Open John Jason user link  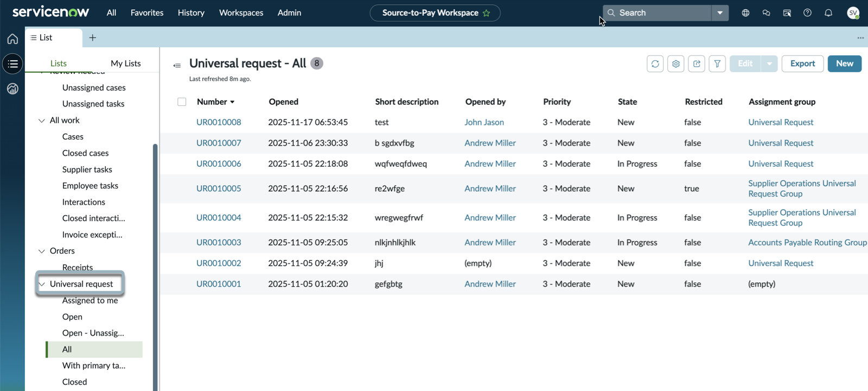tap(484, 122)
